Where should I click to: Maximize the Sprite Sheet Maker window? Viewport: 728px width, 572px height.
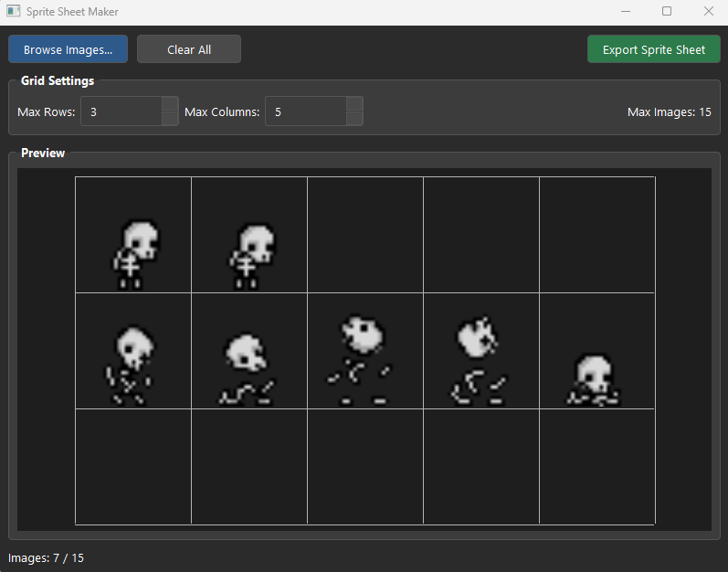click(667, 11)
